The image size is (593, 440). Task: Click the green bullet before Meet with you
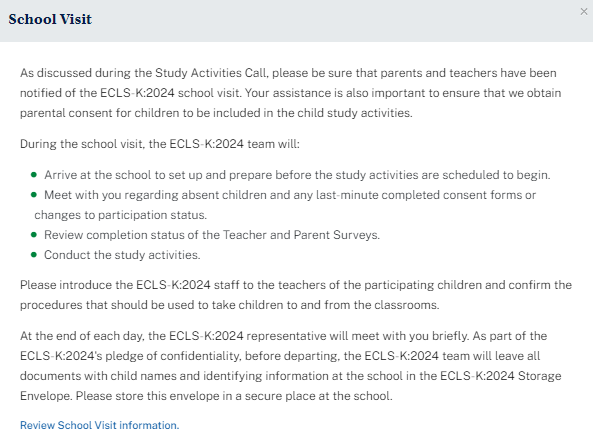click(x=34, y=195)
